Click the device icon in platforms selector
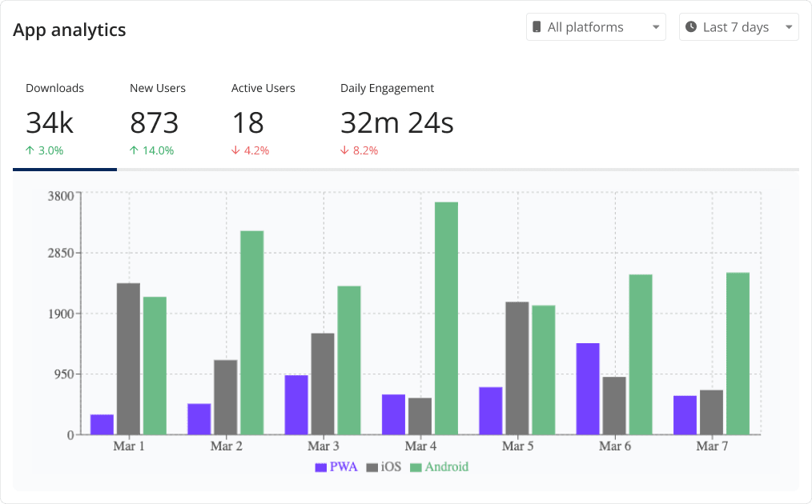812x504 pixels. 537,27
